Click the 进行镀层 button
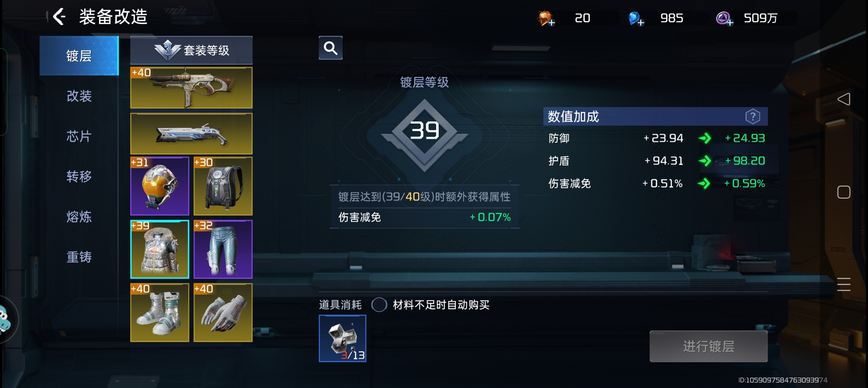Viewport: 868px width, 388px height. point(708,346)
